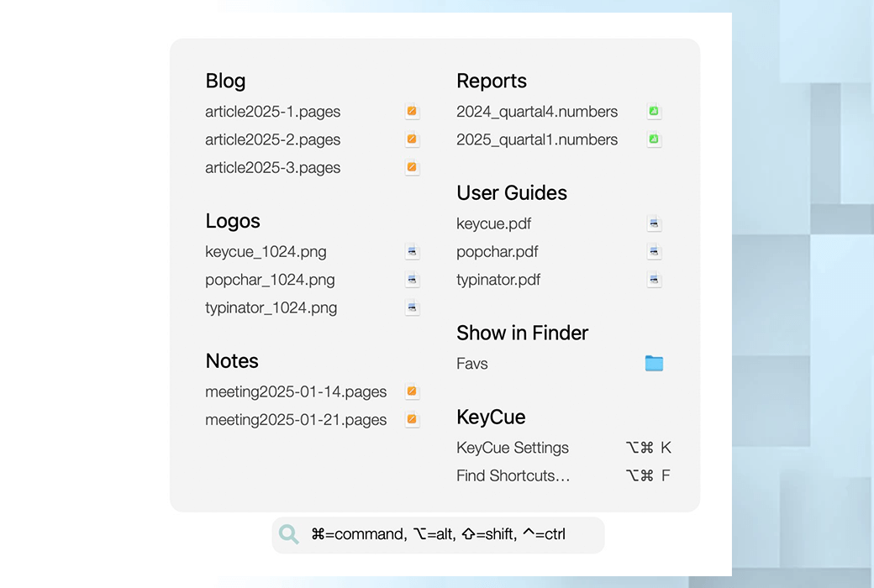Click the PDF icon beside typinator.pdf
874x588 pixels.
click(x=654, y=280)
